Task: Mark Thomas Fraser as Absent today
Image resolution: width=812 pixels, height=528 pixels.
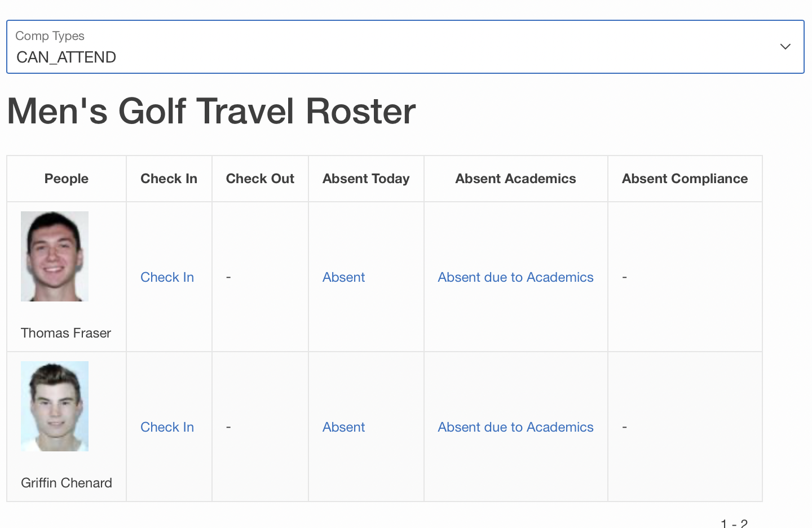Action: 343,277
